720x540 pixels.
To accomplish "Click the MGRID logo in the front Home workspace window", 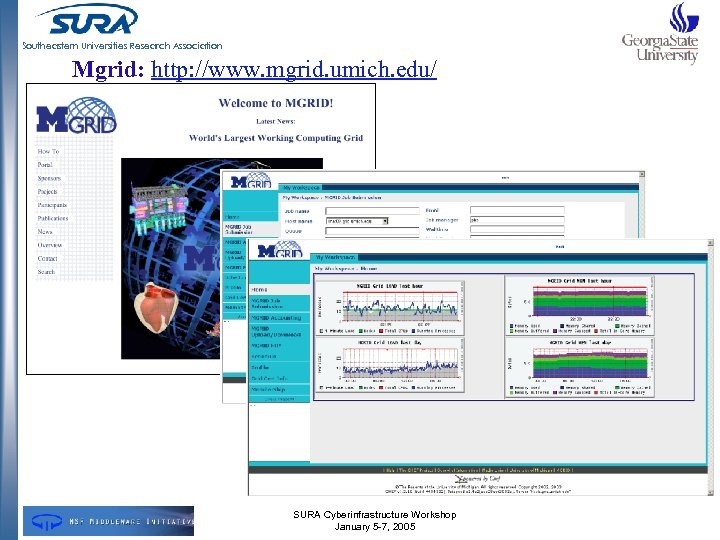I will click(x=280, y=250).
